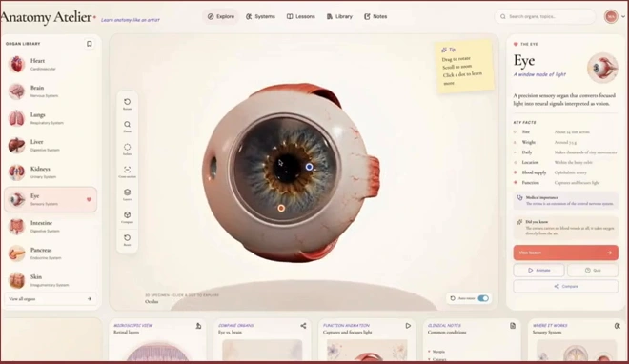Toggle the Auto-rotate switch
629x364 pixels.
pyautogui.click(x=483, y=298)
